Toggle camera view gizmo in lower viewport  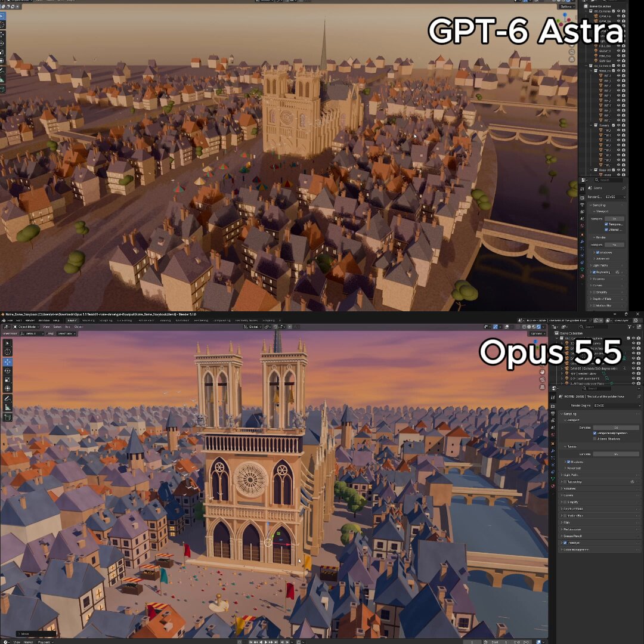542,379
